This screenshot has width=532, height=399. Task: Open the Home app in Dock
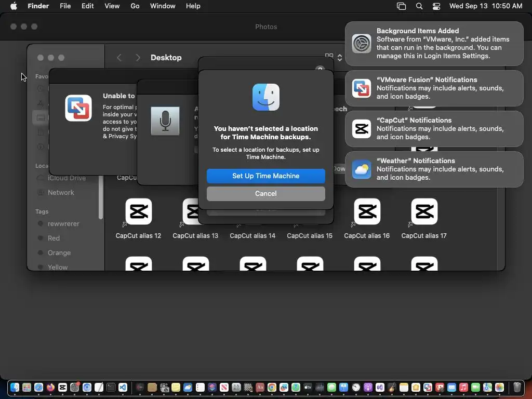point(416,388)
